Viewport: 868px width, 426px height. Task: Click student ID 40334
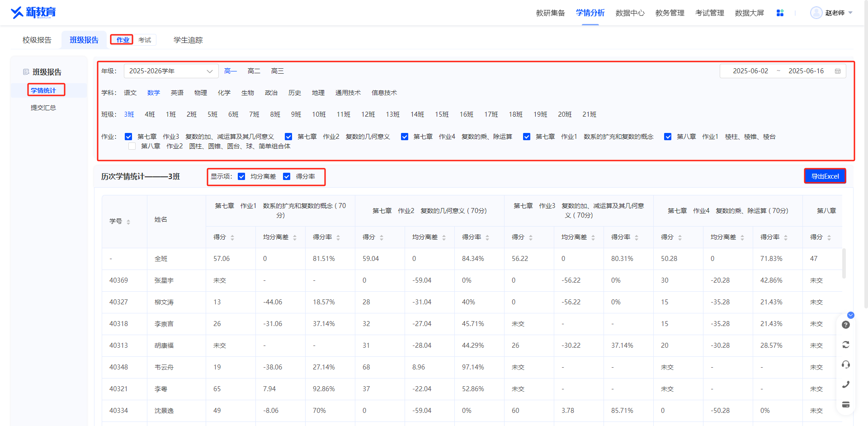pyautogui.click(x=118, y=411)
